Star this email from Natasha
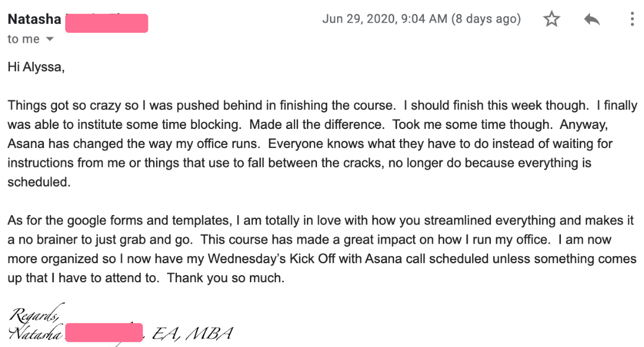 [x=551, y=20]
